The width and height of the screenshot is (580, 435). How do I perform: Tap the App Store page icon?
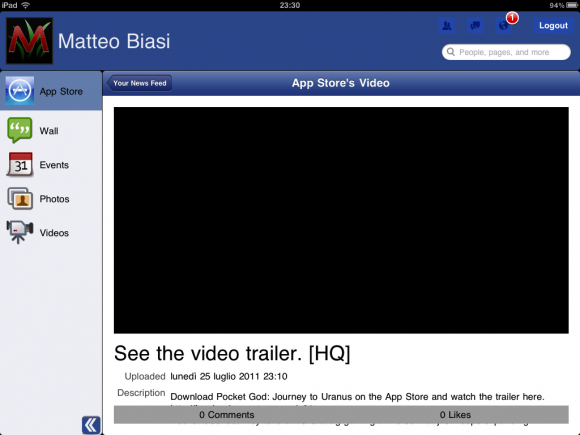[x=20, y=91]
